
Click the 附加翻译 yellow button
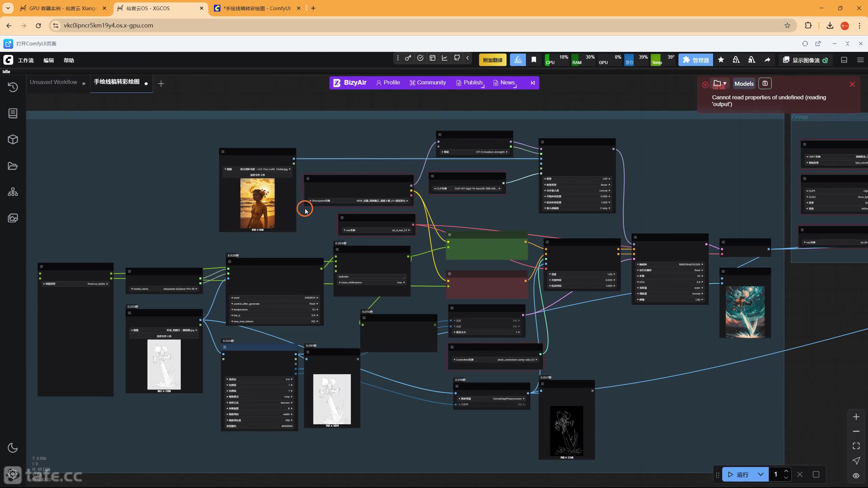[x=493, y=60]
